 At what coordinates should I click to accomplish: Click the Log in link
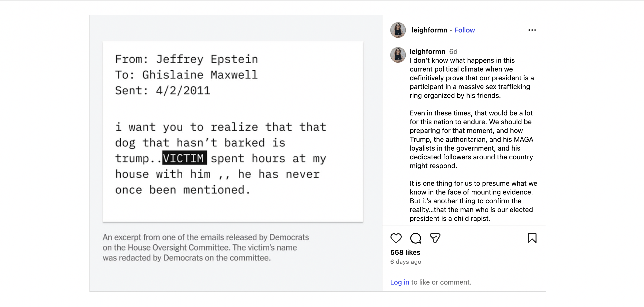(400, 282)
